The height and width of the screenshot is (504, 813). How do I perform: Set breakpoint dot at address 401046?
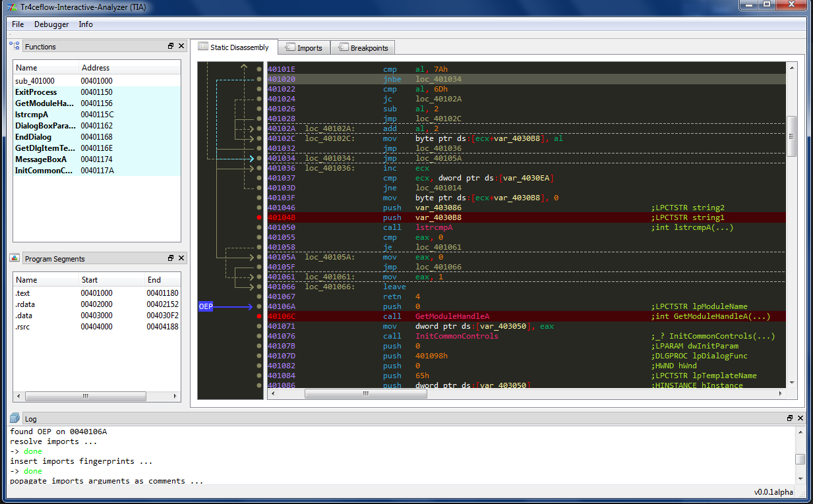(x=259, y=208)
